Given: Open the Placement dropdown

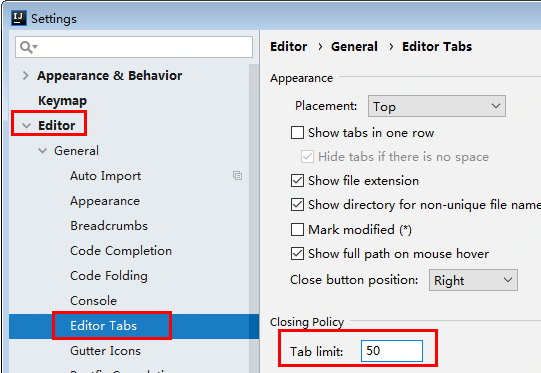Looking at the screenshot, I should tap(437, 106).
